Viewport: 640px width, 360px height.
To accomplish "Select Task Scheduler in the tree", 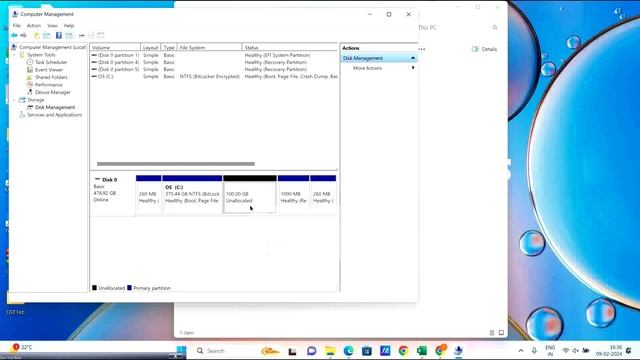I will (51, 62).
